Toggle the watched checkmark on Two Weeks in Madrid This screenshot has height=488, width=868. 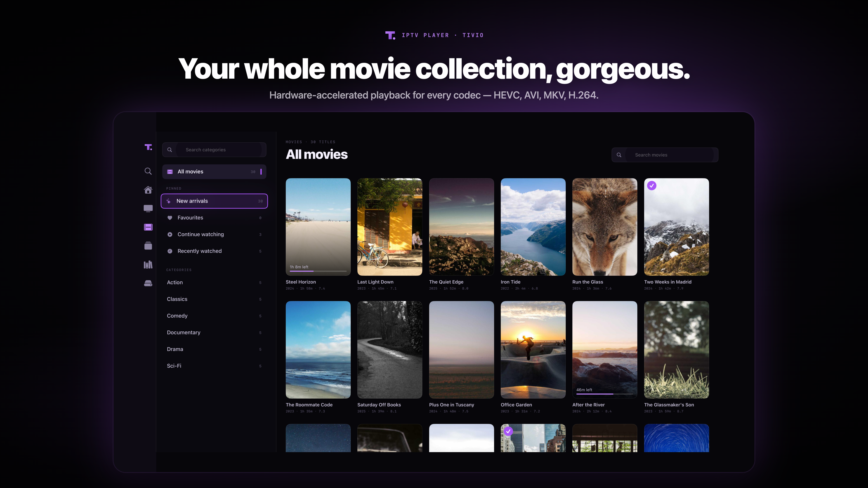[652, 185]
